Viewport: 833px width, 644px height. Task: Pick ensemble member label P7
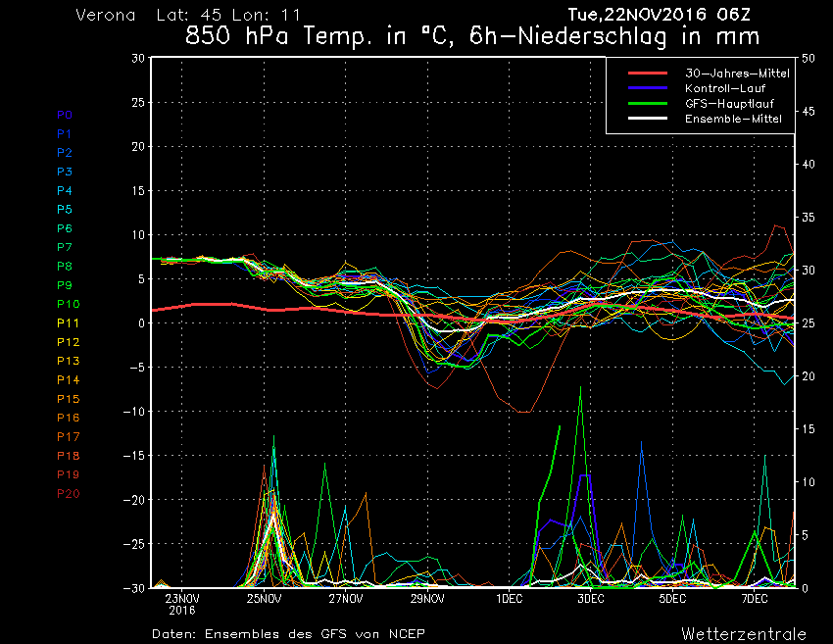tap(65, 247)
